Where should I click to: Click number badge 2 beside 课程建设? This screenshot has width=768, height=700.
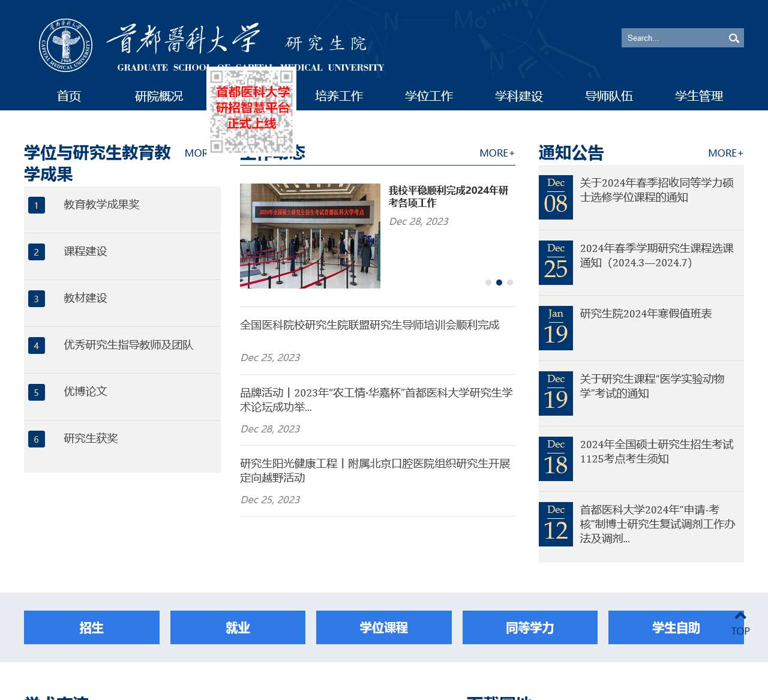[x=37, y=252]
